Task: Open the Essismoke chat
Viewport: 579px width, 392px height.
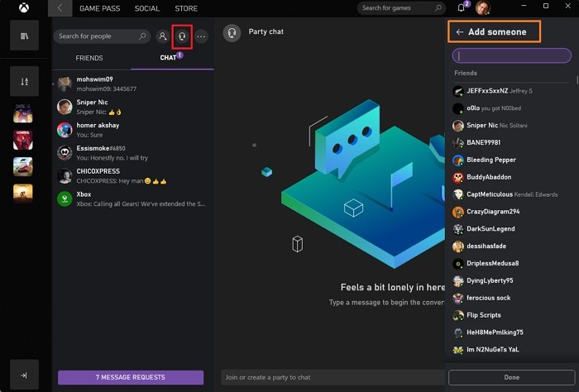Action: click(133, 153)
